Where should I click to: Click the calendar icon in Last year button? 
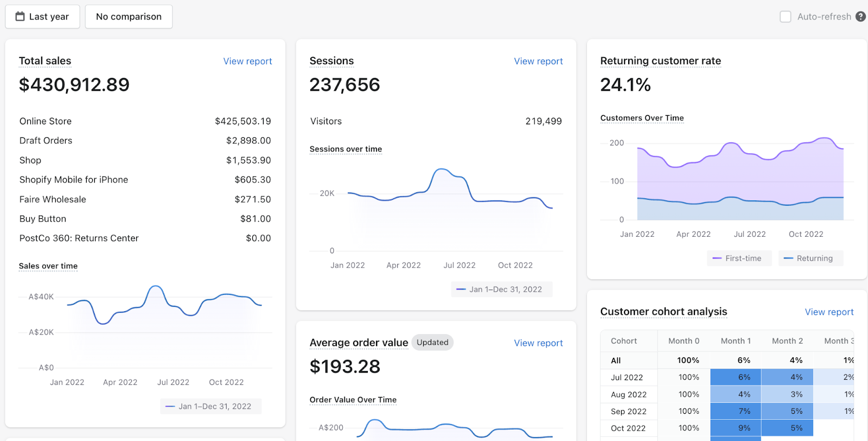pyautogui.click(x=20, y=16)
